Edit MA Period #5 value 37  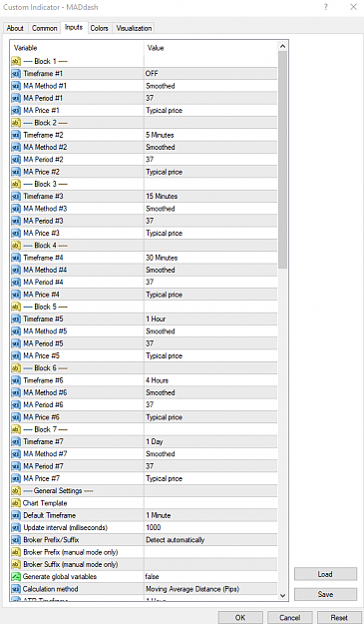click(x=210, y=343)
